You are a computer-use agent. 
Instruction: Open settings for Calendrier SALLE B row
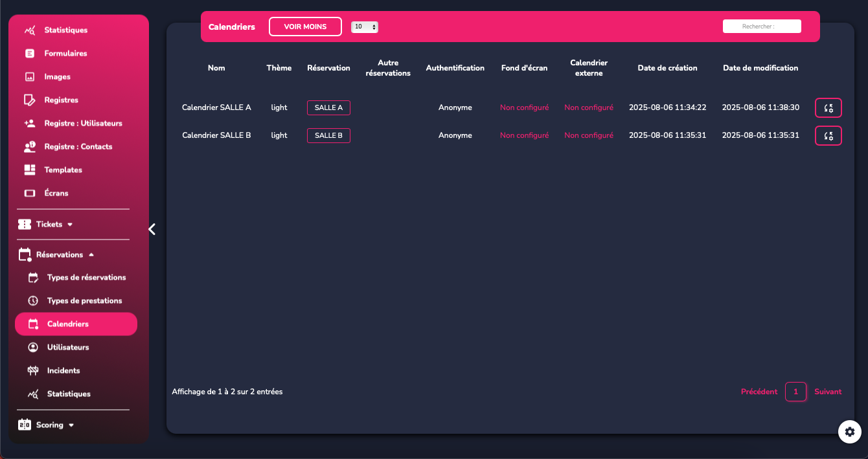(828, 135)
